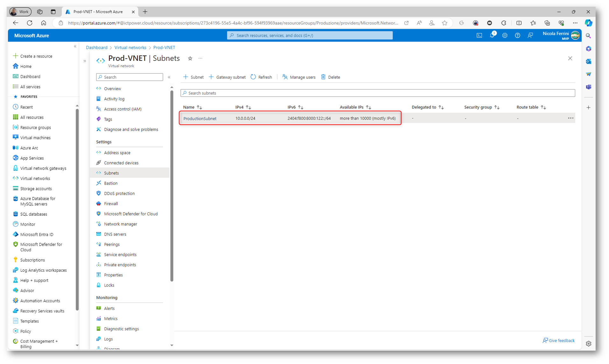Go to Virtual networks breadcrumb

[130, 47]
